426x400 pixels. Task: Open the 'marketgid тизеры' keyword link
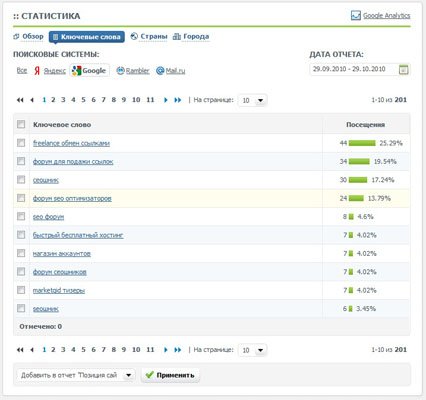59,290
